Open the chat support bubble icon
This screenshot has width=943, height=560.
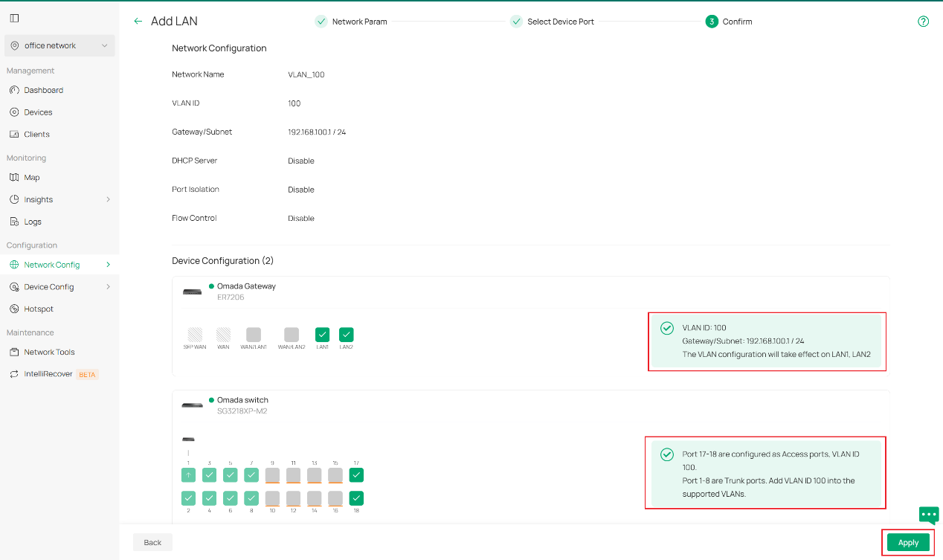[929, 515]
